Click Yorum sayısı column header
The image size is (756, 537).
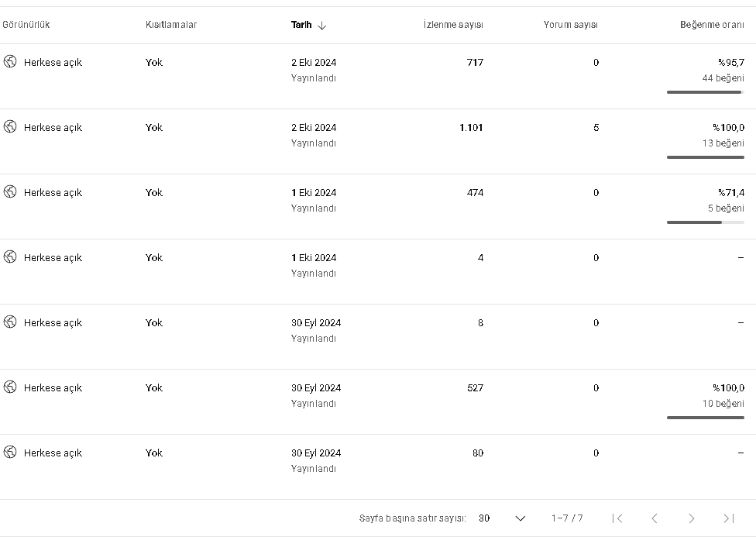click(570, 25)
